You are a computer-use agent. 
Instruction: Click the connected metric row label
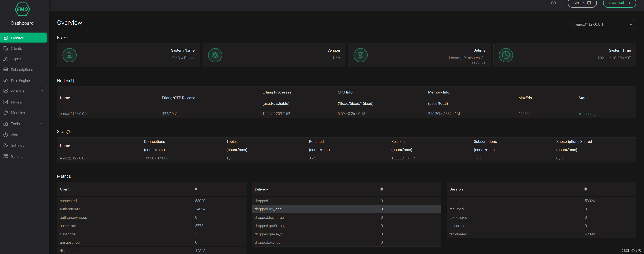[x=68, y=201]
